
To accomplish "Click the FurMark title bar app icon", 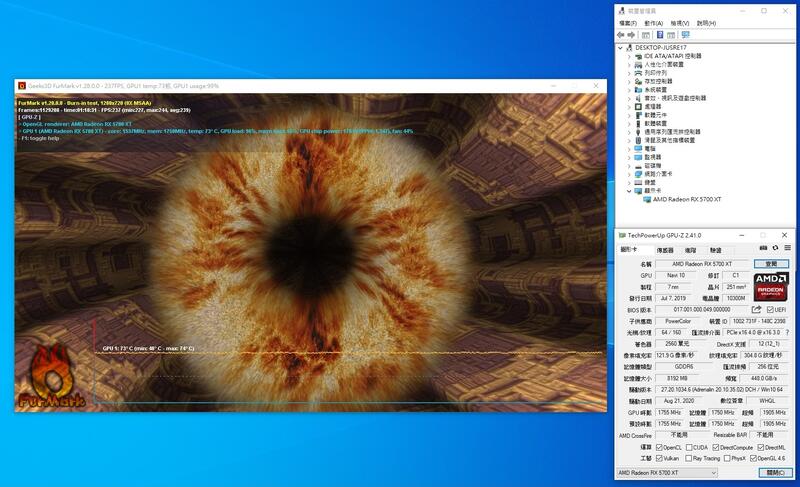I will [x=21, y=86].
